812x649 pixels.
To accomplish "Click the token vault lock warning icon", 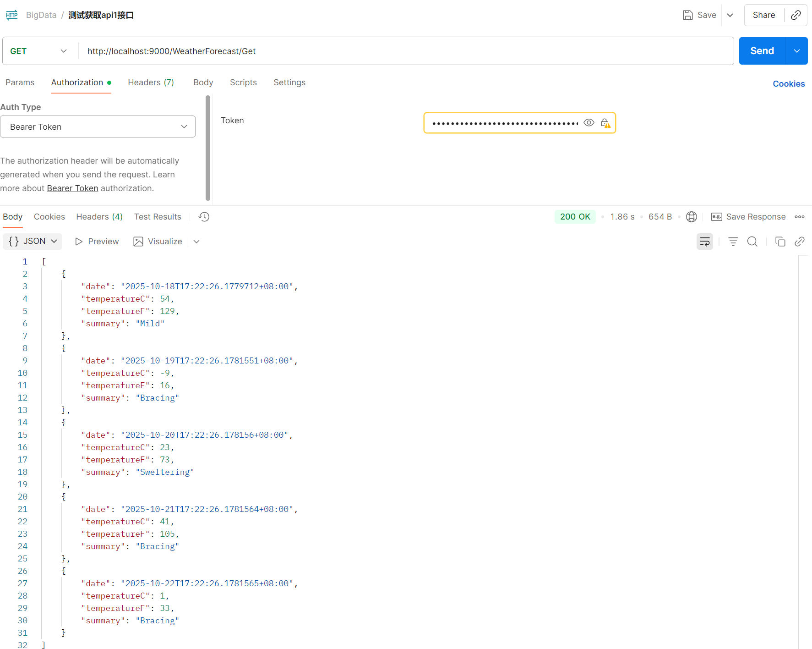I will pos(605,123).
